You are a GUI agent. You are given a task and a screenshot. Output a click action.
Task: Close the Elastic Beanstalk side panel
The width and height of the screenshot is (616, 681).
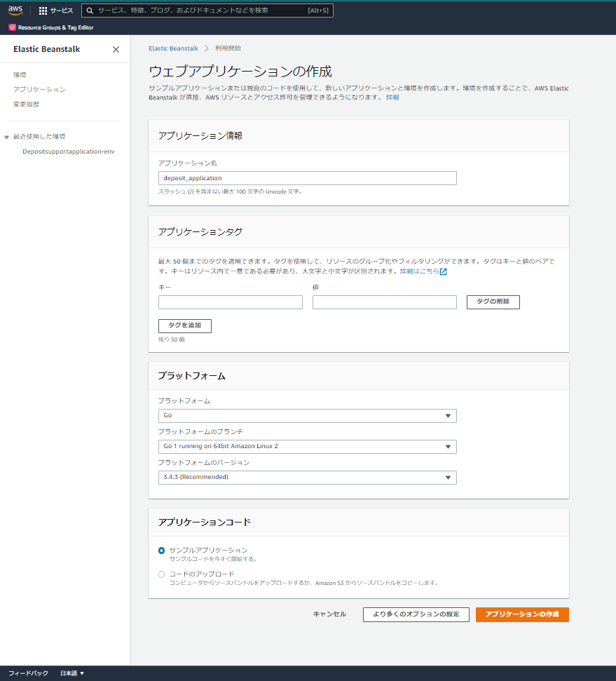click(116, 50)
